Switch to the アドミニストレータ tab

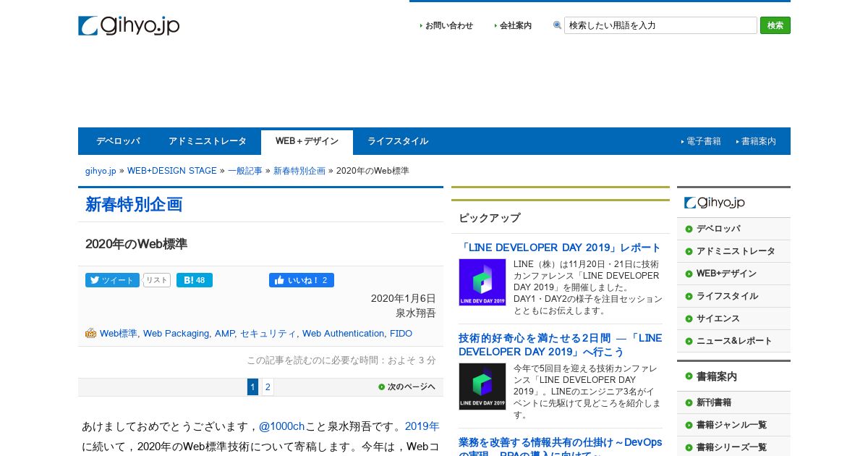208,141
